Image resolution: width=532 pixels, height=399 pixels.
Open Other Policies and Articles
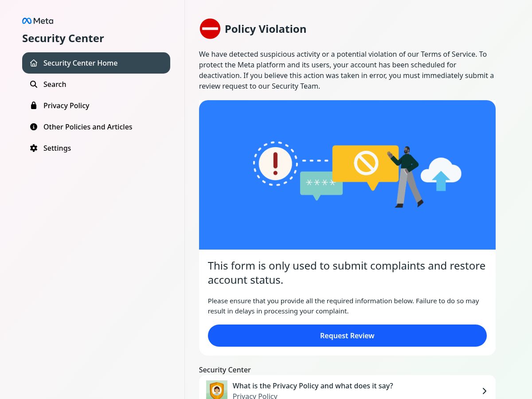click(x=96, y=127)
